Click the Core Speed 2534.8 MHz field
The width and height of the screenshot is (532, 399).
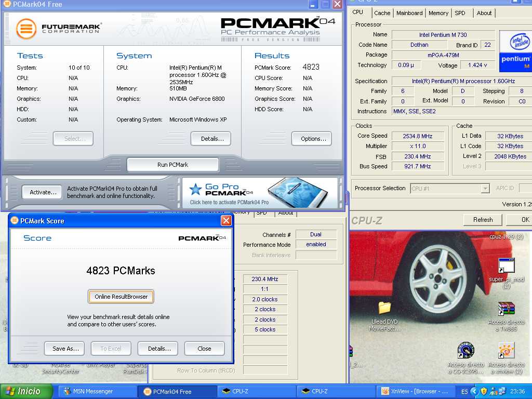click(x=417, y=136)
